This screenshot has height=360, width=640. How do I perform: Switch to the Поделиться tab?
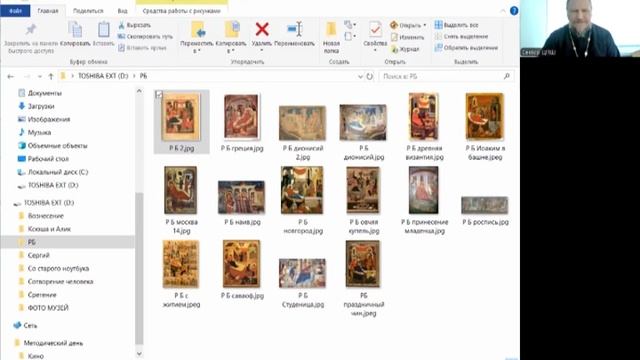click(88, 11)
